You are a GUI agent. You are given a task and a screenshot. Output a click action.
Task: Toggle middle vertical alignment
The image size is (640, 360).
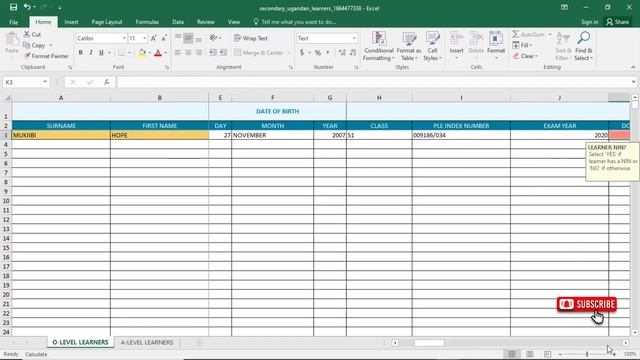click(188, 38)
